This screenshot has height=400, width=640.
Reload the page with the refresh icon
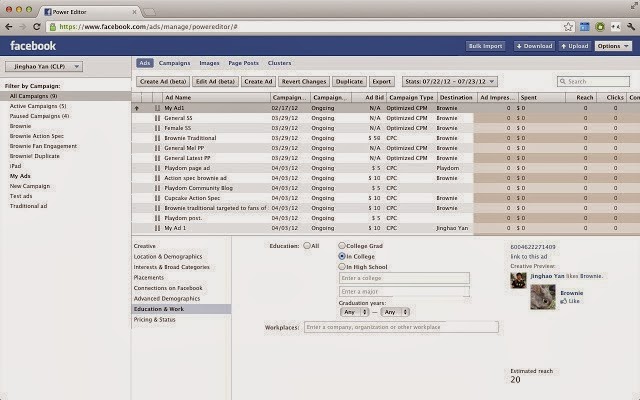point(37,27)
